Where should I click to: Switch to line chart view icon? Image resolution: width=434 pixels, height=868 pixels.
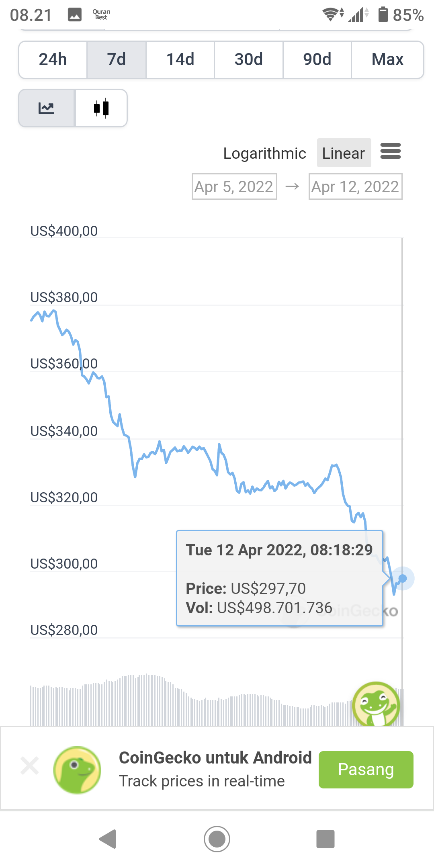tap(47, 108)
